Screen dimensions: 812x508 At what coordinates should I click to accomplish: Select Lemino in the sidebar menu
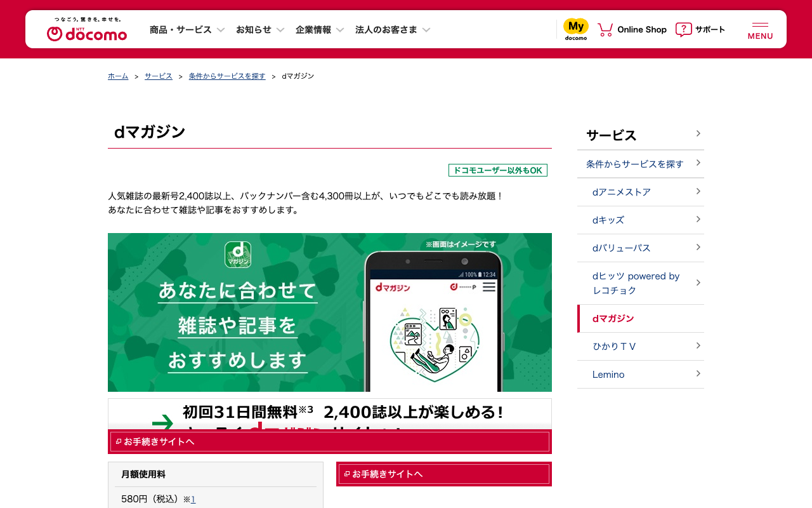641,374
